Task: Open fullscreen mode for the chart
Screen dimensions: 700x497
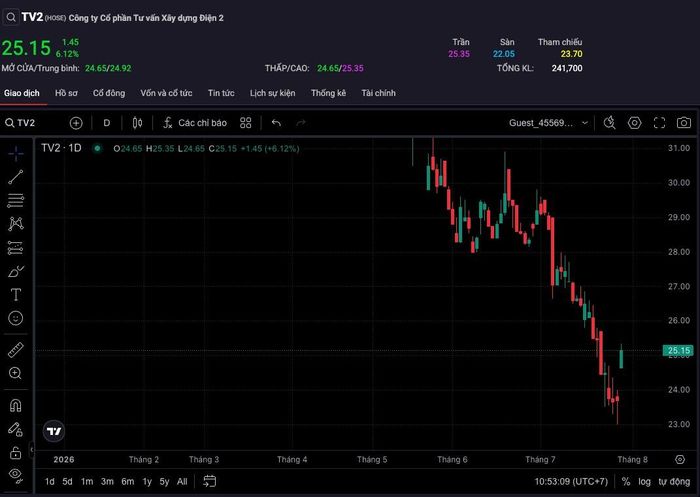Action: pyautogui.click(x=659, y=123)
